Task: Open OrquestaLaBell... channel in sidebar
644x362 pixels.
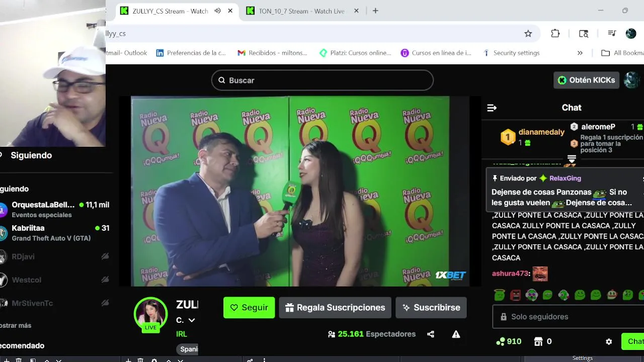Action: (54, 209)
